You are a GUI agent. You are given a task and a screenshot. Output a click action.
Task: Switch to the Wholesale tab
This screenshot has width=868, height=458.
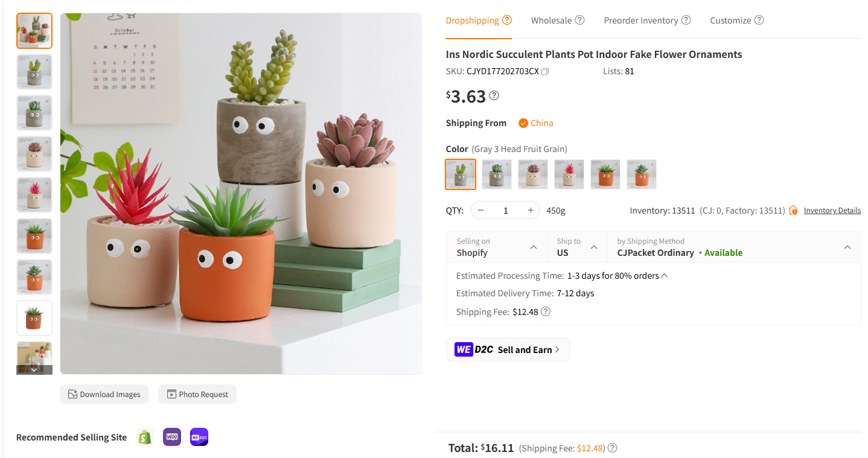[551, 20]
